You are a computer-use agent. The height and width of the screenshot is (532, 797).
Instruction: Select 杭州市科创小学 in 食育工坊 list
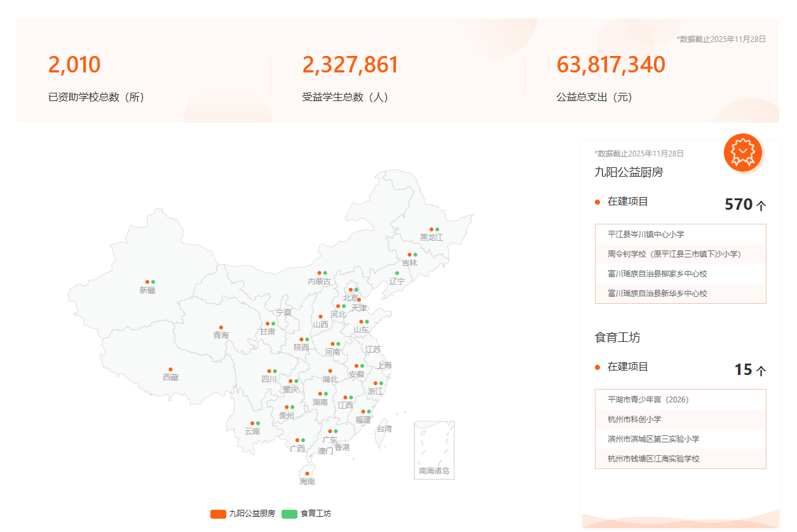click(634, 419)
